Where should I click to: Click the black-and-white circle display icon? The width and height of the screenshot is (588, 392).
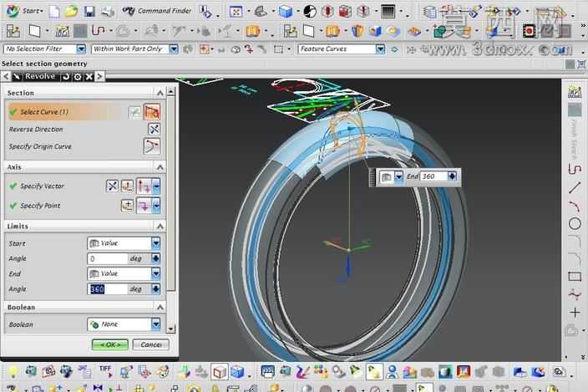click(x=310, y=12)
